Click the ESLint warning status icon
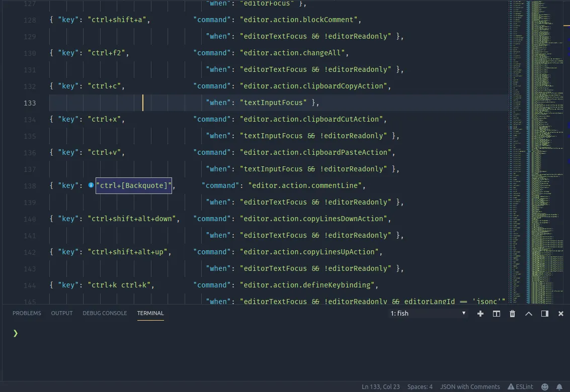 click(x=520, y=386)
